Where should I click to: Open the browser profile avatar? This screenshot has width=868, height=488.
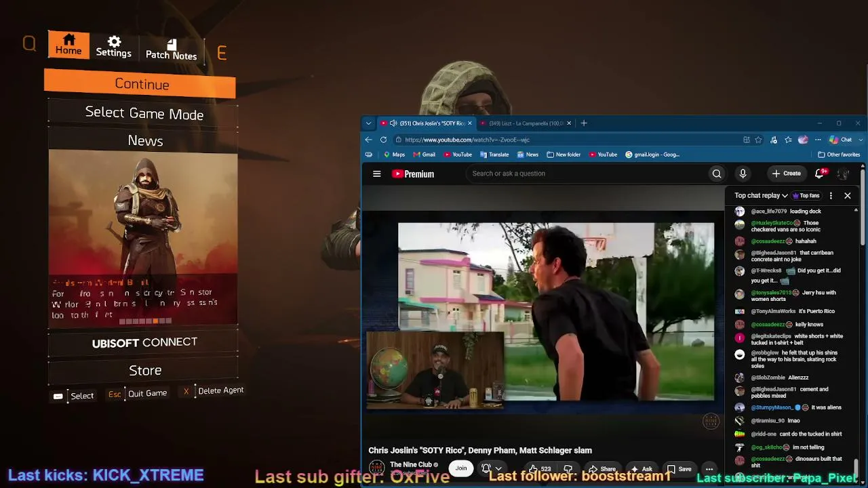803,140
